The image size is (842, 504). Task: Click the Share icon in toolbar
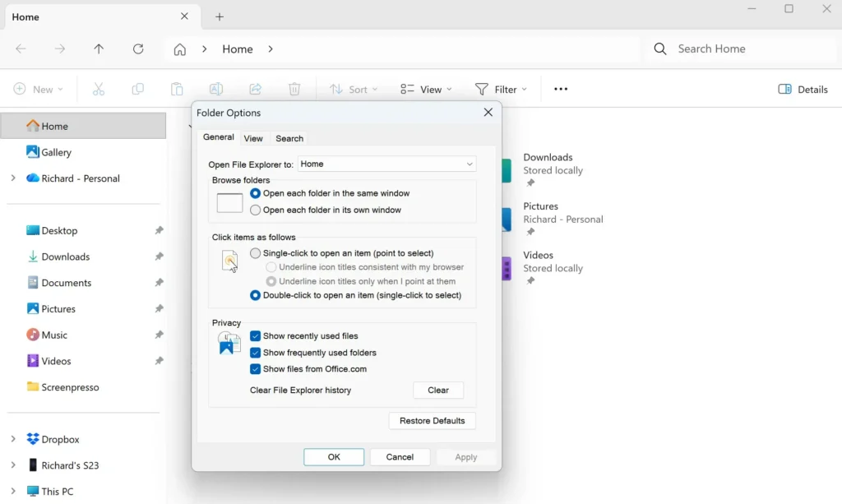point(256,89)
